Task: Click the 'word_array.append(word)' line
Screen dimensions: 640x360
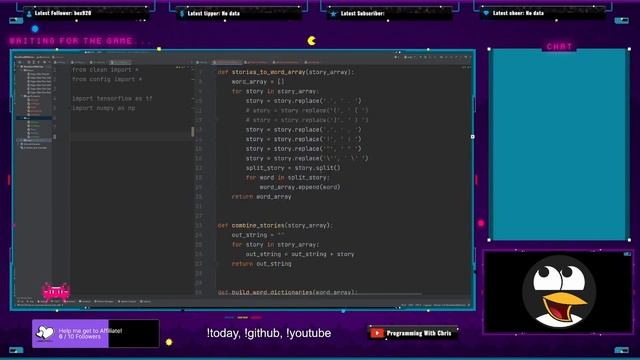Action: click(x=300, y=187)
